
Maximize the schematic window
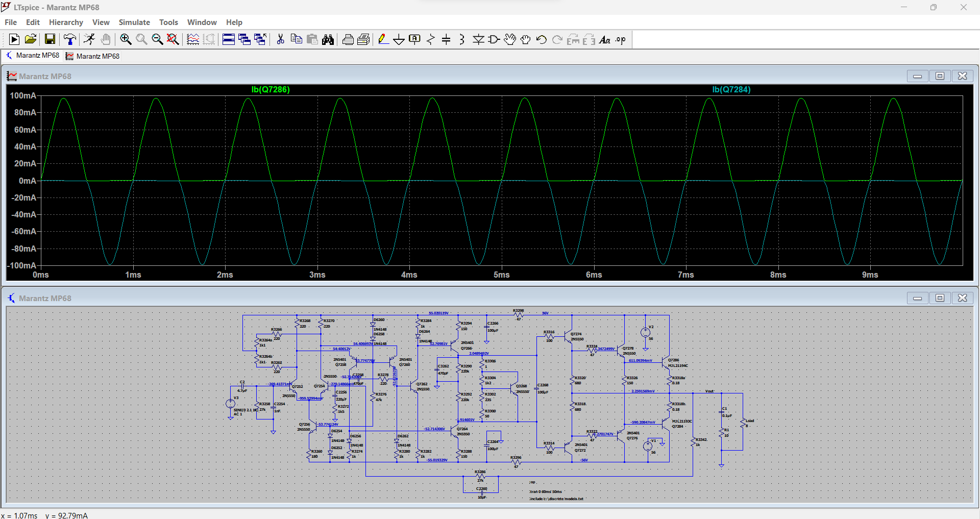point(940,298)
